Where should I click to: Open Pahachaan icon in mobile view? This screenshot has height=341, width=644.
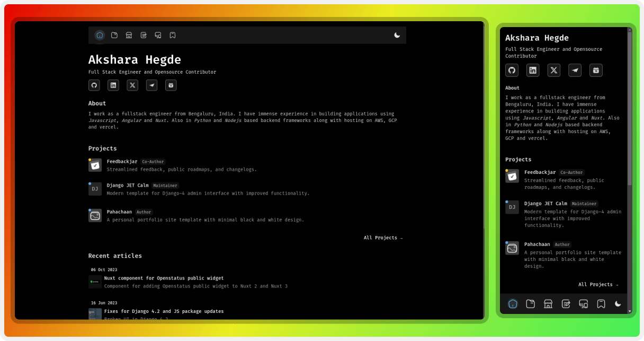pyautogui.click(x=512, y=248)
